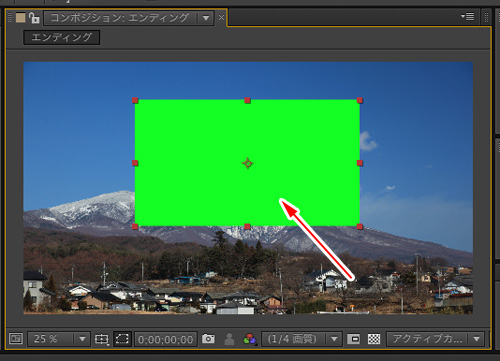Toggle the viewer lock icon
This screenshot has width=500, height=361.
pos(34,18)
